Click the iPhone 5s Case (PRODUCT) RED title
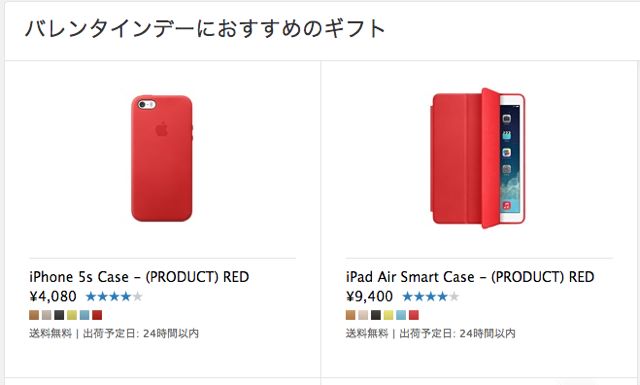Screen dimensions: 640x385 tap(139, 277)
